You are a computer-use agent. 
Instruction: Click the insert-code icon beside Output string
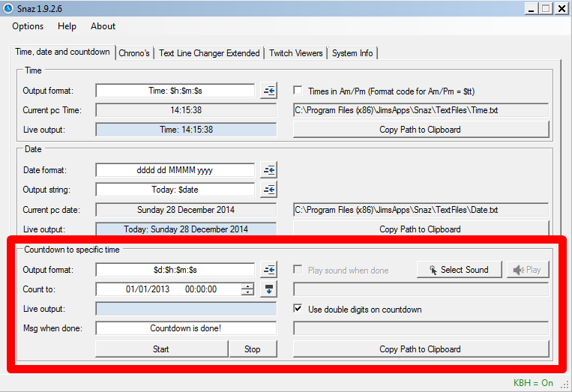269,190
